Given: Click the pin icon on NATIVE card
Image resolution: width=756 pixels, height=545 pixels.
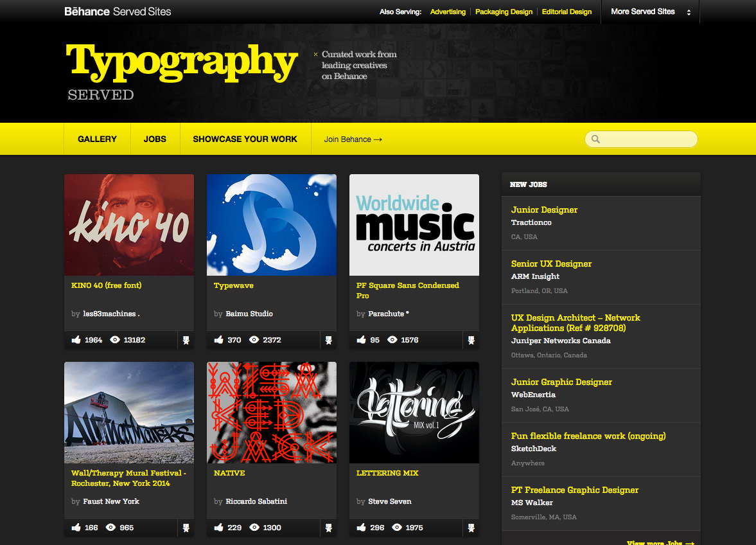Looking at the screenshot, I should 329,528.
